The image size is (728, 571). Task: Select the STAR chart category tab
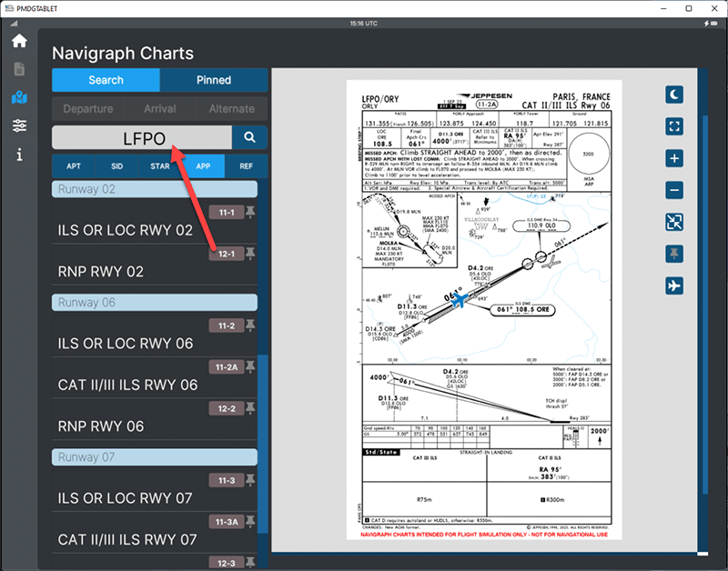tap(159, 166)
